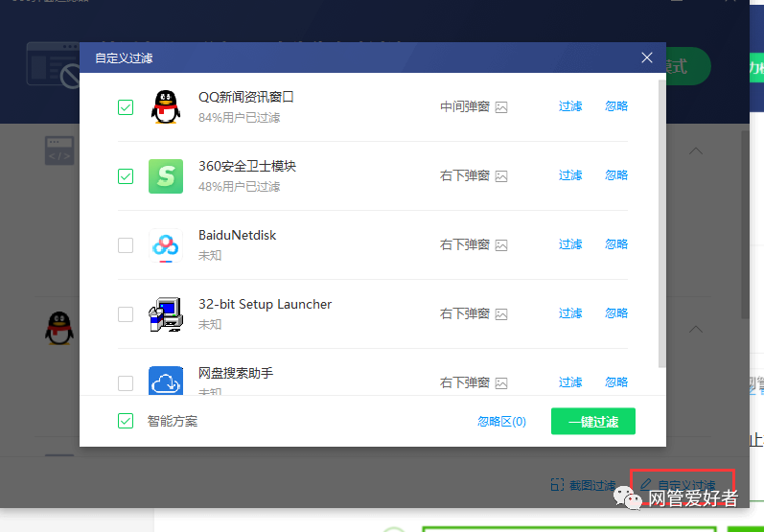The image size is (764, 532).
Task: Preview the popup image for BaiduNetdisk
Action: click(501, 245)
